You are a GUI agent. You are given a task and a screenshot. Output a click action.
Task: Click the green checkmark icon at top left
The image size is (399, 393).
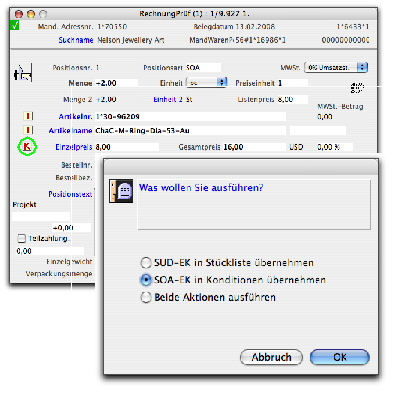pyautogui.click(x=15, y=25)
